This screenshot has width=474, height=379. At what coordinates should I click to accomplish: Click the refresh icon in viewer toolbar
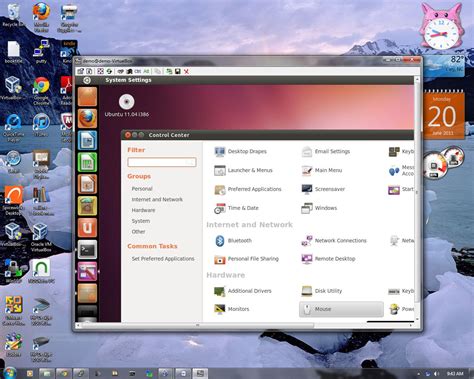(109, 71)
